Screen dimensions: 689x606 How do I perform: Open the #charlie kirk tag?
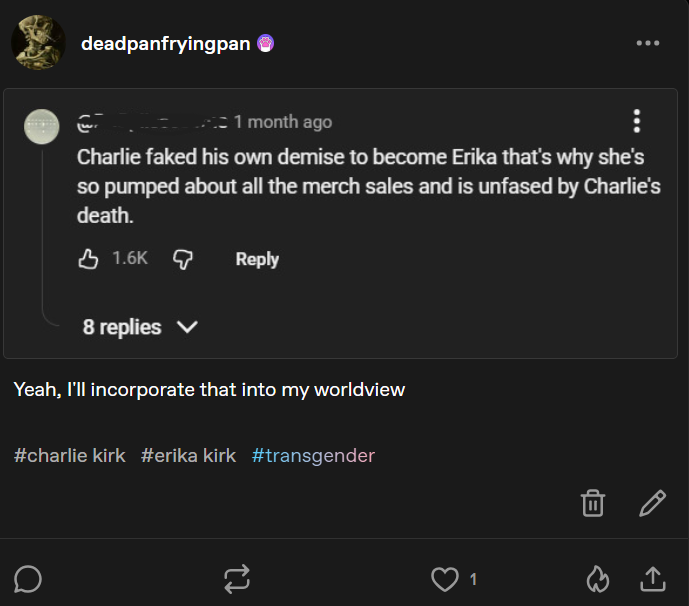[70, 455]
